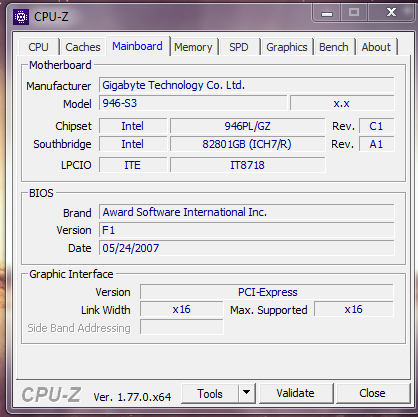Close the window with the X button
Image resolution: width=418 pixels, height=417 pixels.
point(391,13)
